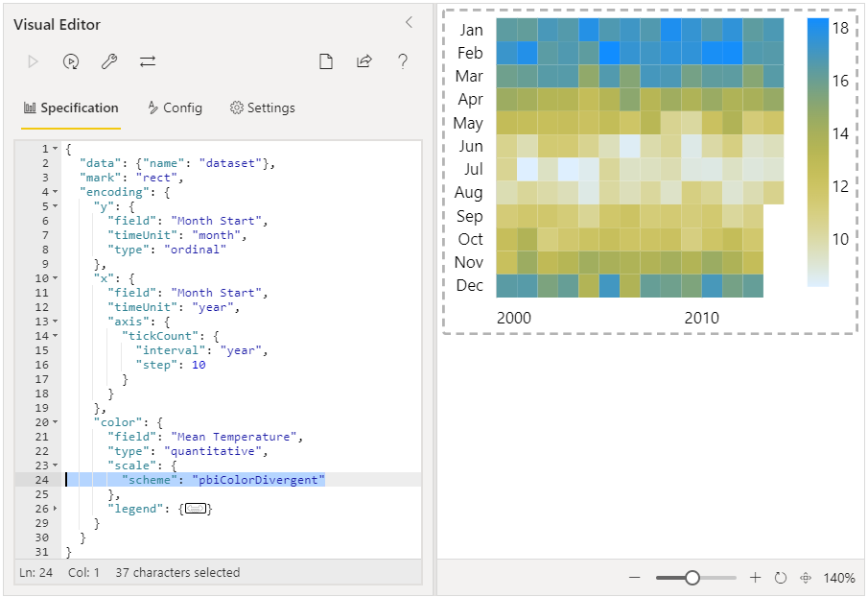Click the export specification share icon

[x=364, y=61]
